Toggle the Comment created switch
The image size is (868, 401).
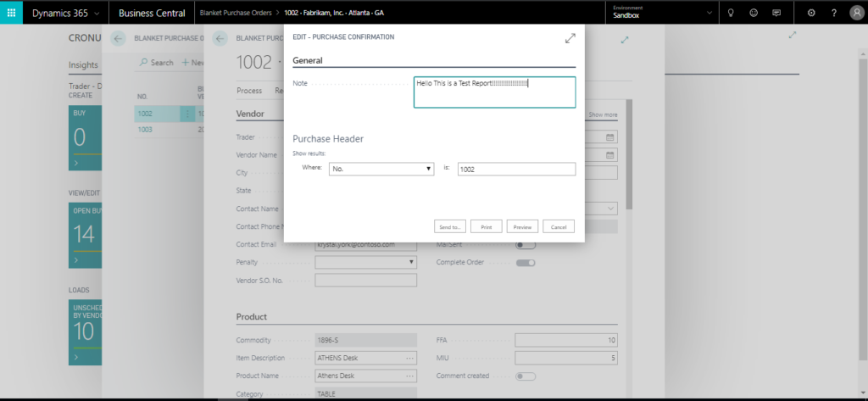click(x=526, y=376)
